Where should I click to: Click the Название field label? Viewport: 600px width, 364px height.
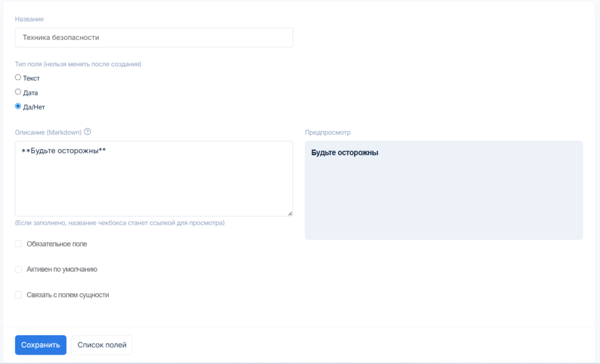tap(29, 19)
